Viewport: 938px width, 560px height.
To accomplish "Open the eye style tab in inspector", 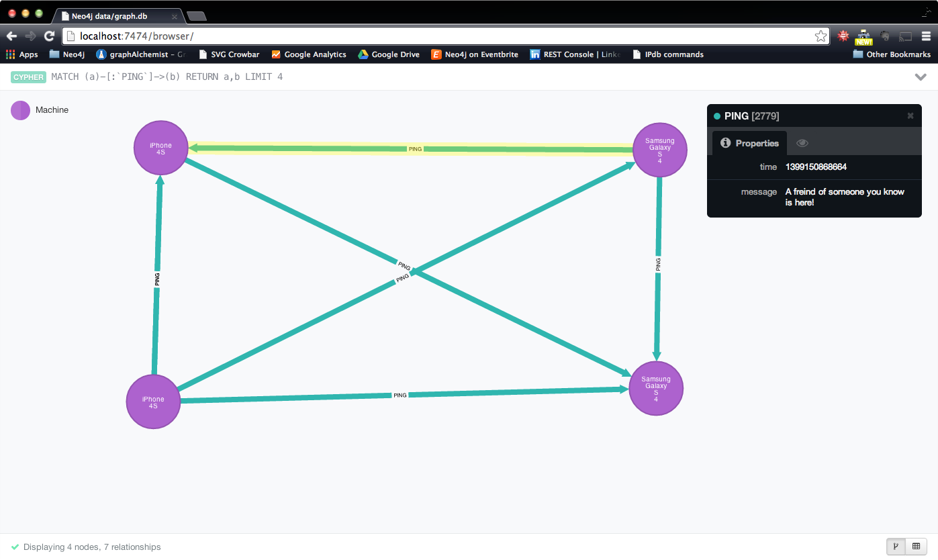I will 802,143.
